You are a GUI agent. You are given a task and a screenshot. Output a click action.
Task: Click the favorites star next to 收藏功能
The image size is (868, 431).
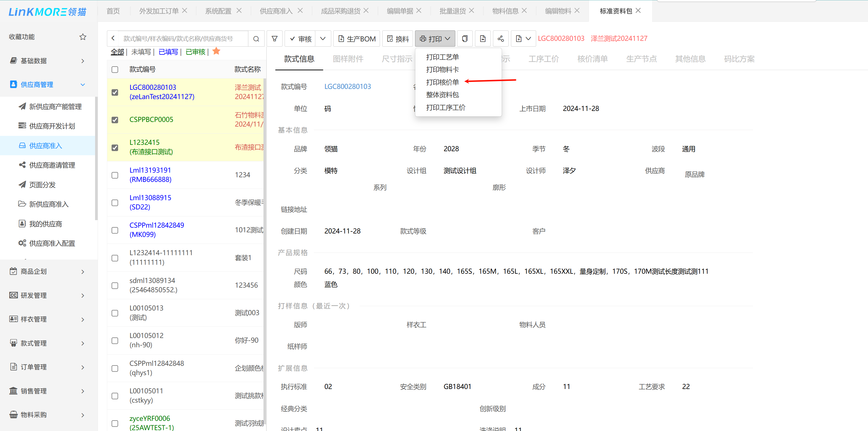[x=83, y=37]
